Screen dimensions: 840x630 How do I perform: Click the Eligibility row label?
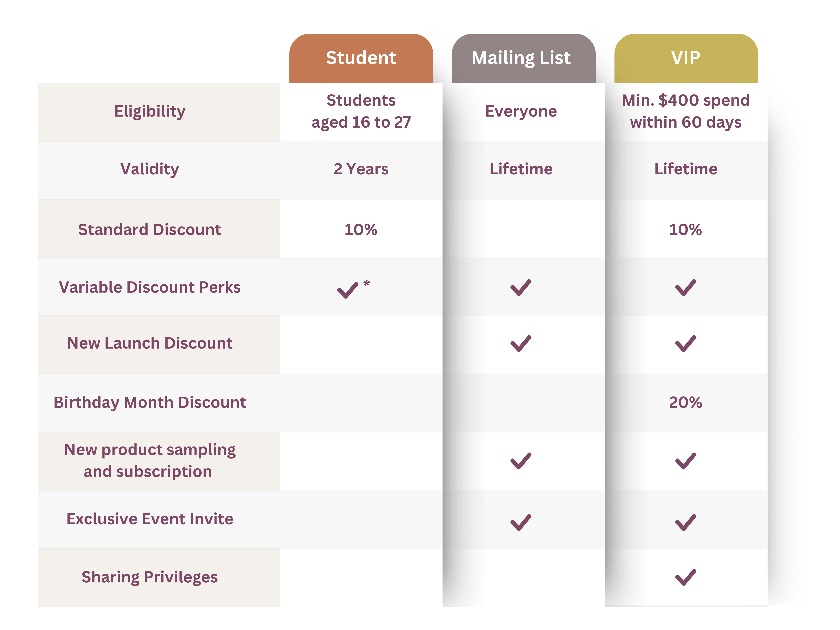150,111
